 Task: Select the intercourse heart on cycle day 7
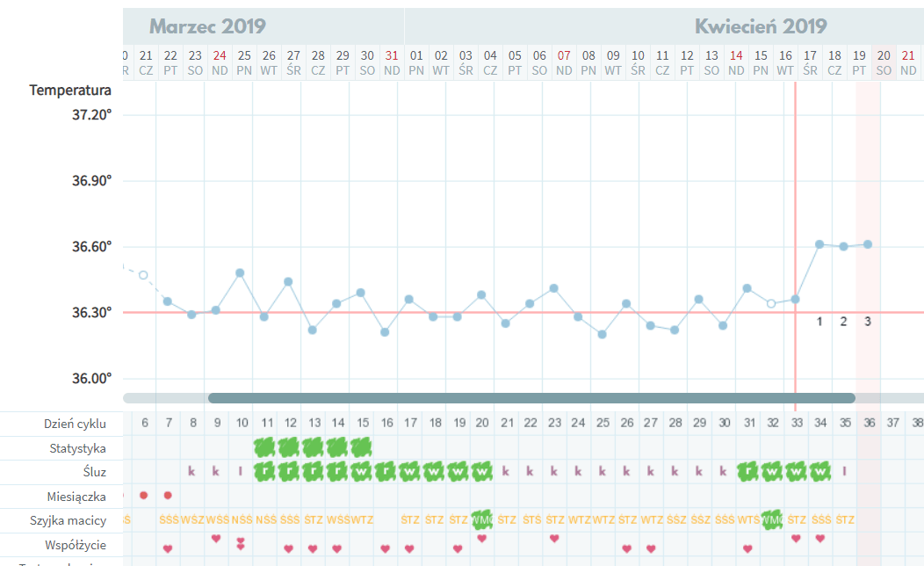click(168, 549)
